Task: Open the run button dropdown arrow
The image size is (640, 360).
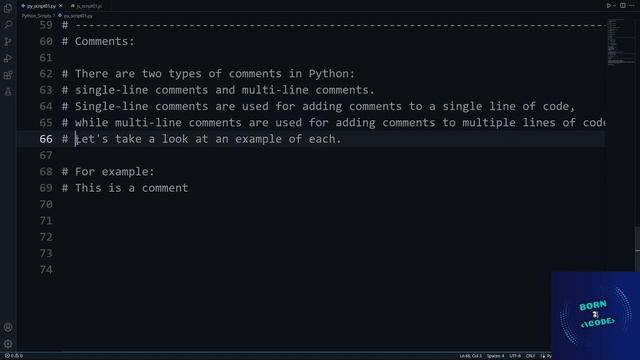Action: 614,6
